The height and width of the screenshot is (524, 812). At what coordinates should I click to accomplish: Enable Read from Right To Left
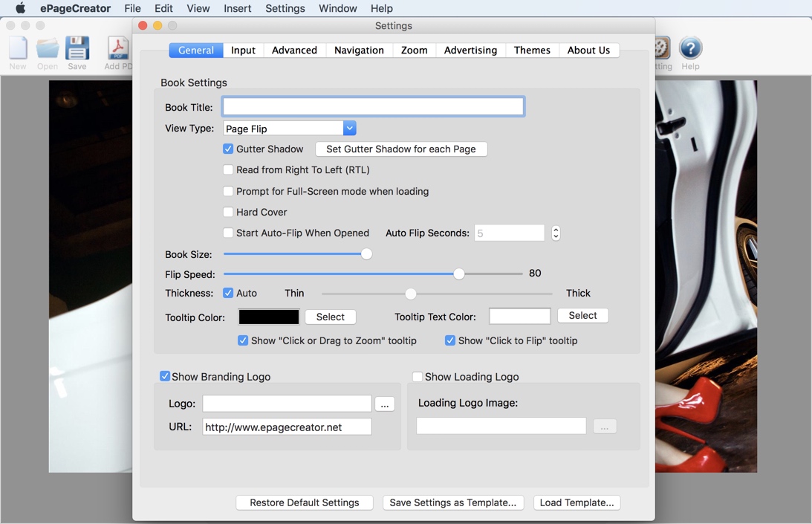[x=228, y=169]
